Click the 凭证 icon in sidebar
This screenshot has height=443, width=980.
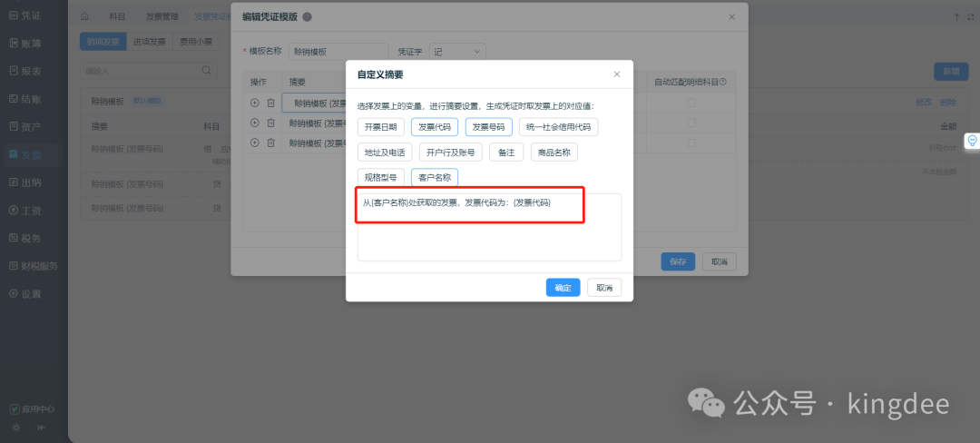tap(14, 16)
